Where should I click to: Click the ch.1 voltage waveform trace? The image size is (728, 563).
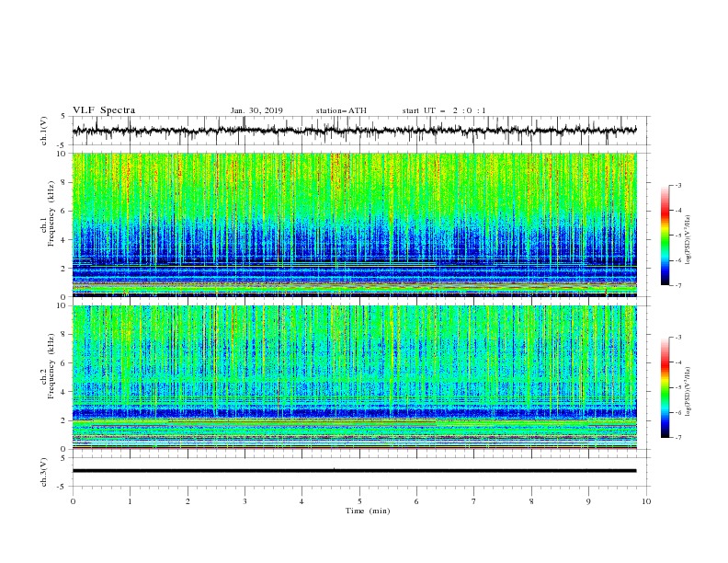click(354, 131)
